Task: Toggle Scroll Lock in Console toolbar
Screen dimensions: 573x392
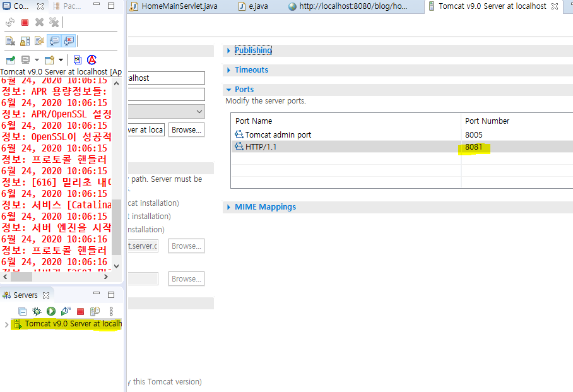Action: (x=25, y=40)
